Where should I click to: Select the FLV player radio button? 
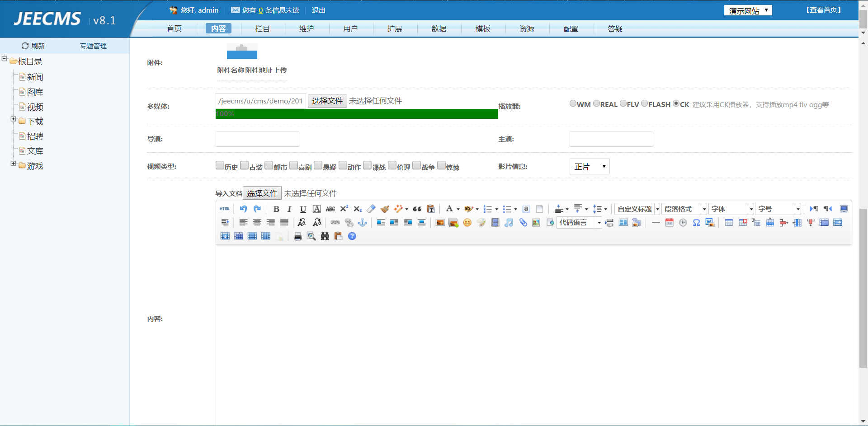pyautogui.click(x=623, y=103)
